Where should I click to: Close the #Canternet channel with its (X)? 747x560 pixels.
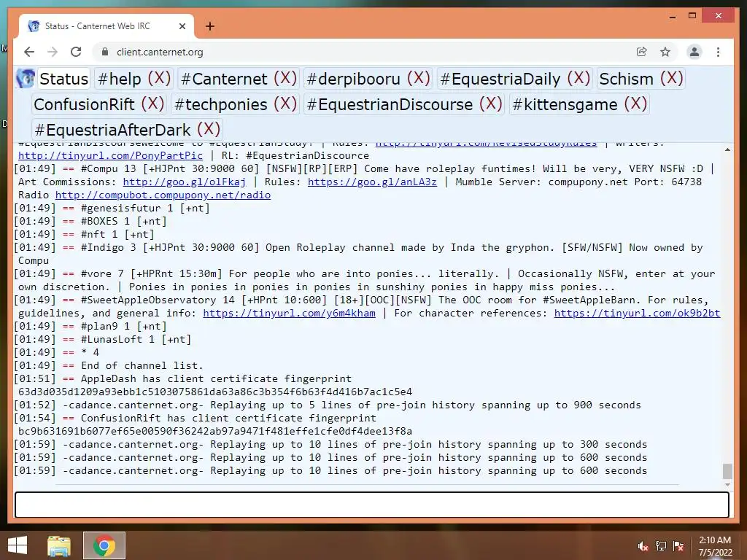tap(285, 78)
